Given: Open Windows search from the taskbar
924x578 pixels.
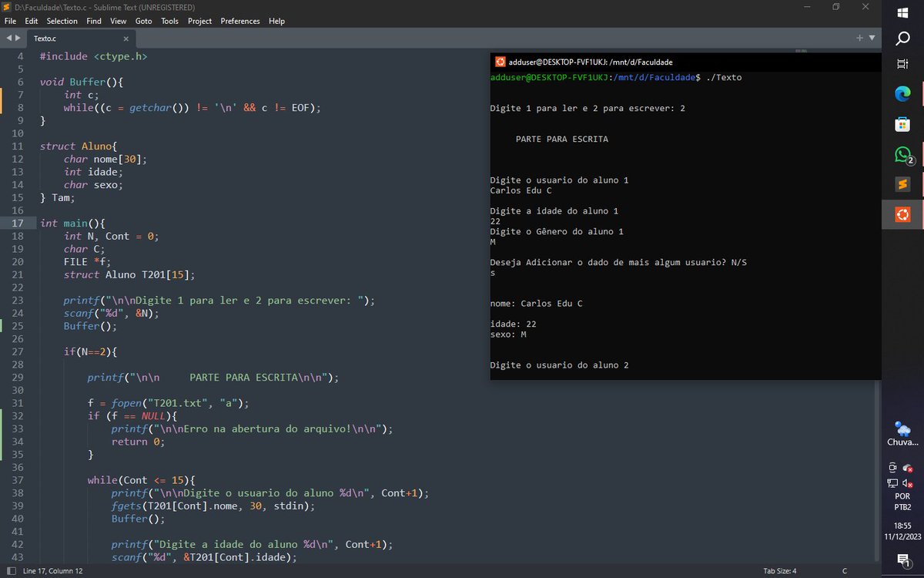Looking at the screenshot, I should pos(902,39).
